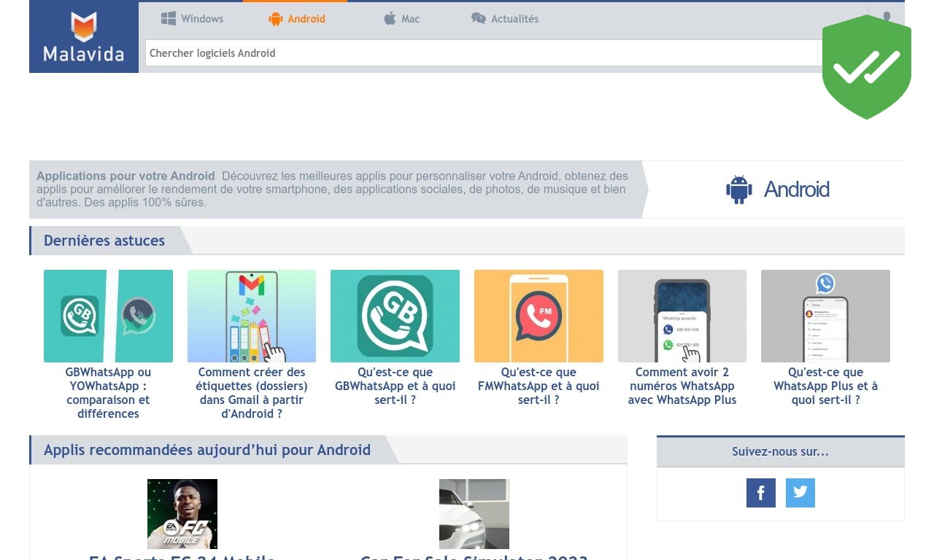Click the GBWhatsApp vs YOWhatsApp split thumbnail
Screen dimensions: 934x560
108,316
